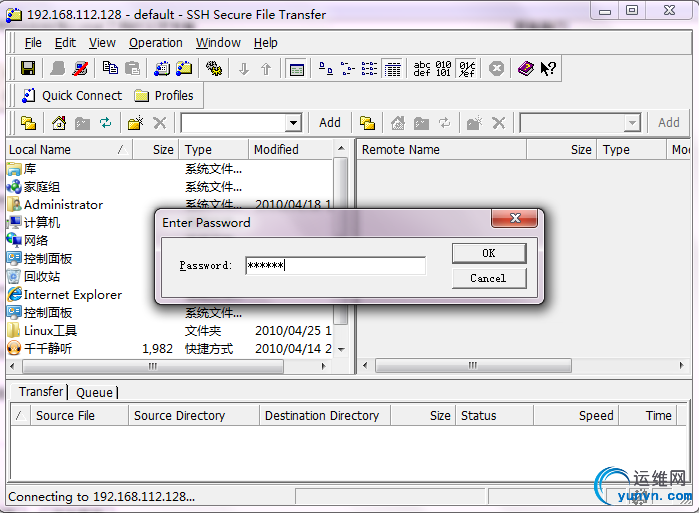
Task: Open the Operation menu
Action: click(x=156, y=43)
